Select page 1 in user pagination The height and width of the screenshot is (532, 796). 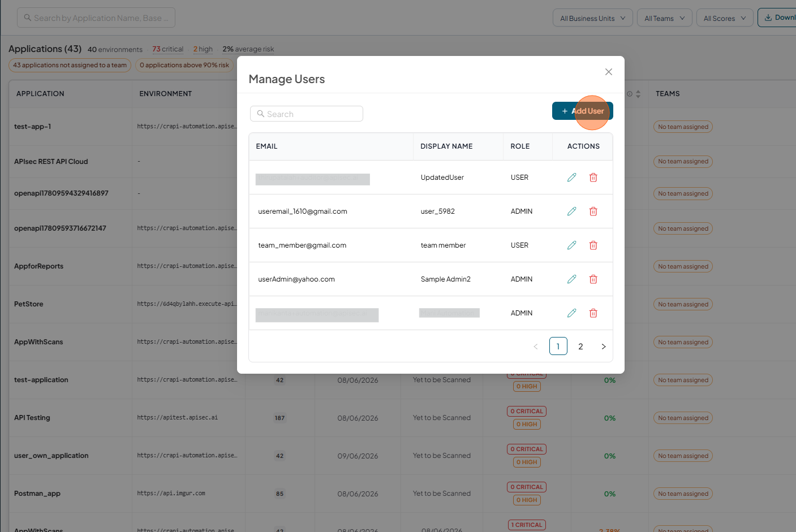coord(558,346)
